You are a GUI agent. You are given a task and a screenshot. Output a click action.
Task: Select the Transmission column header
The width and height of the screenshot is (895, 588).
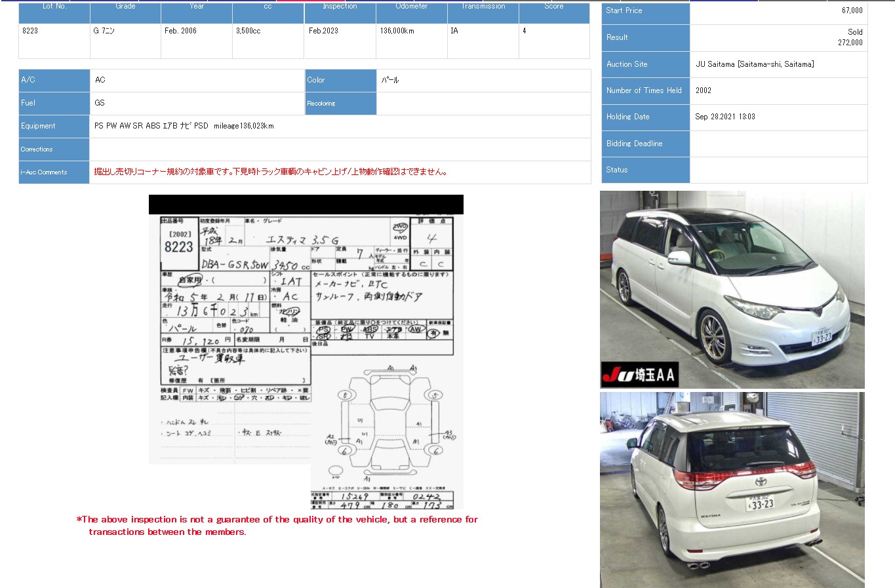pos(483,7)
